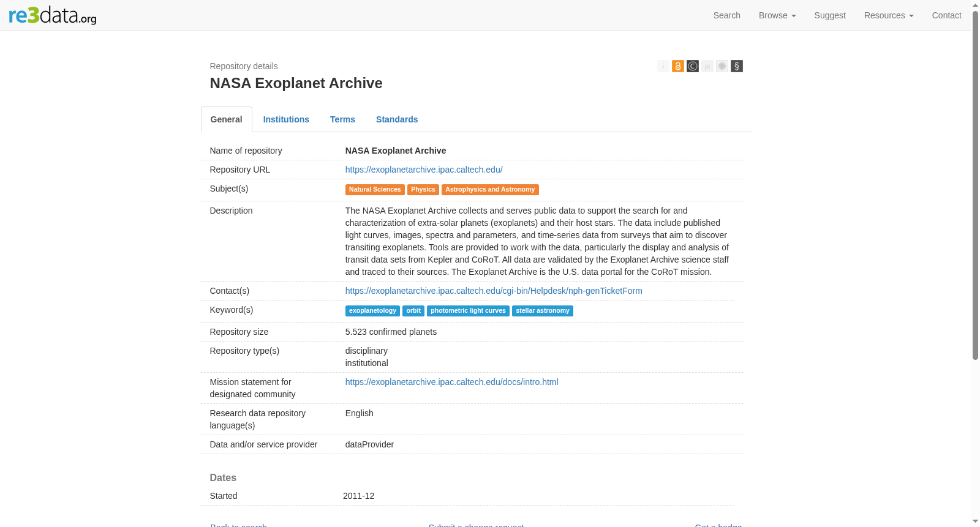The image size is (980, 527).
Task: Switch to the Standards tab
Action: pyautogui.click(x=397, y=119)
